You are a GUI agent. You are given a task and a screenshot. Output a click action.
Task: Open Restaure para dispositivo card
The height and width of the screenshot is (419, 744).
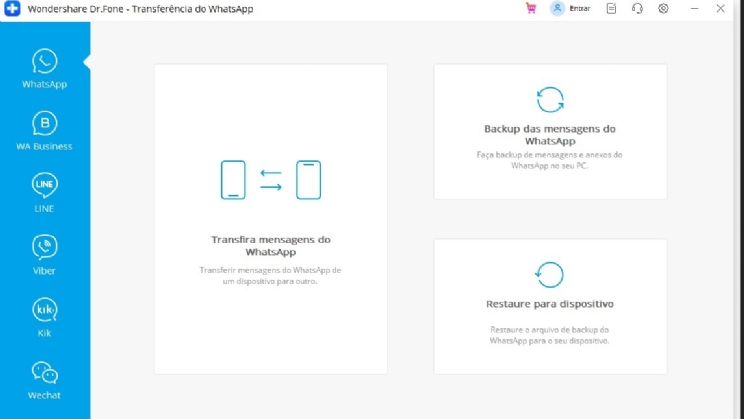(x=550, y=307)
